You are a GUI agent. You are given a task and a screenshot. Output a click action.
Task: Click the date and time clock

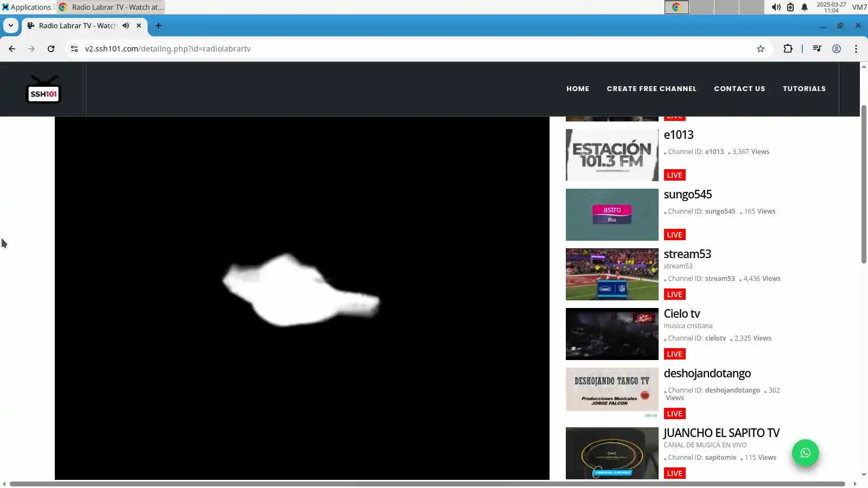(831, 7)
